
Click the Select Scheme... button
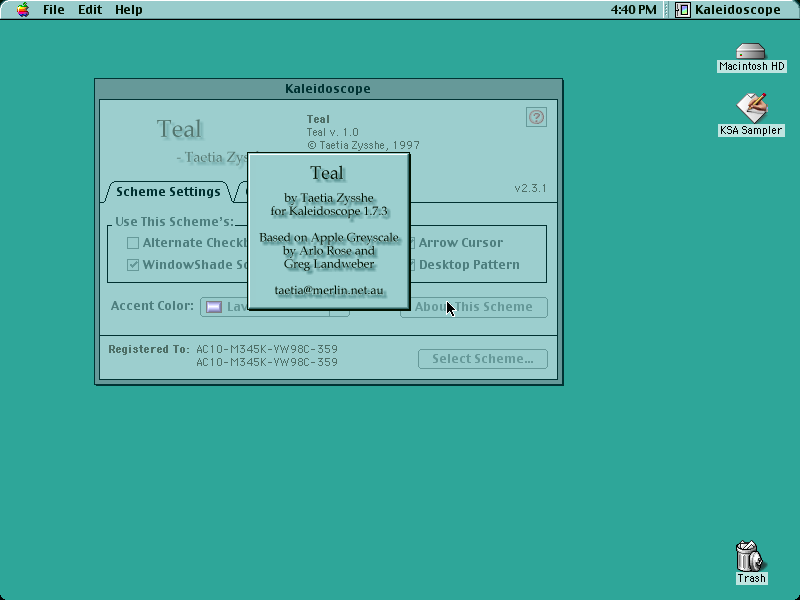click(483, 359)
